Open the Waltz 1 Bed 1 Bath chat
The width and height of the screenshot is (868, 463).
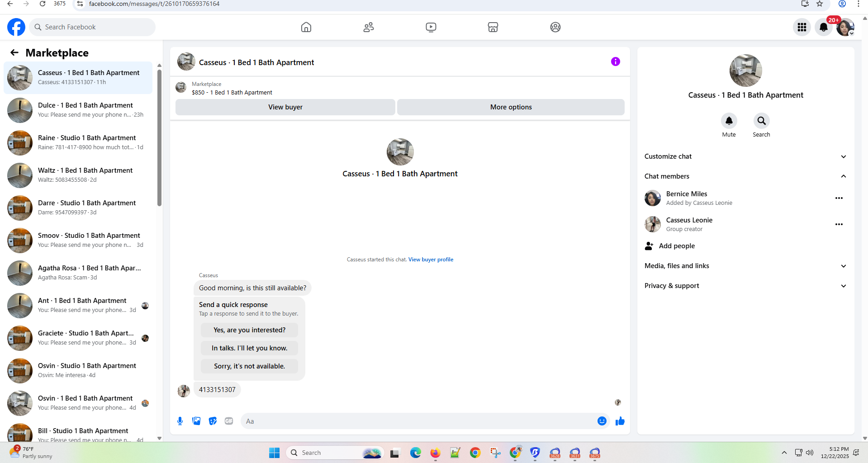point(78,175)
